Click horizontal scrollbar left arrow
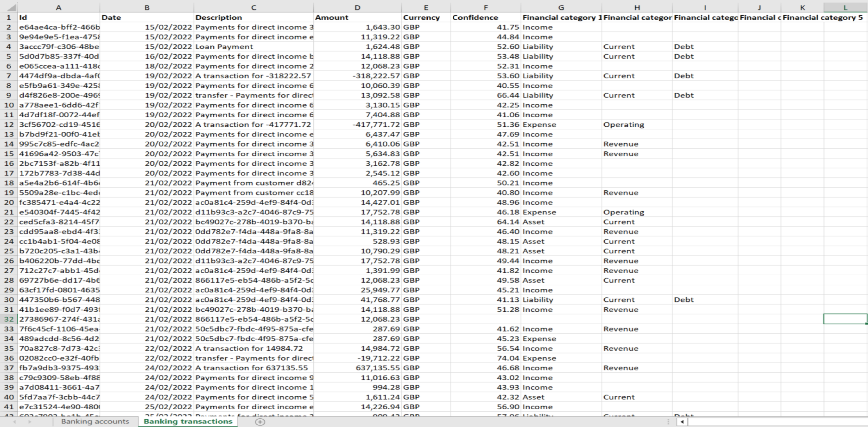 pyautogui.click(x=682, y=421)
